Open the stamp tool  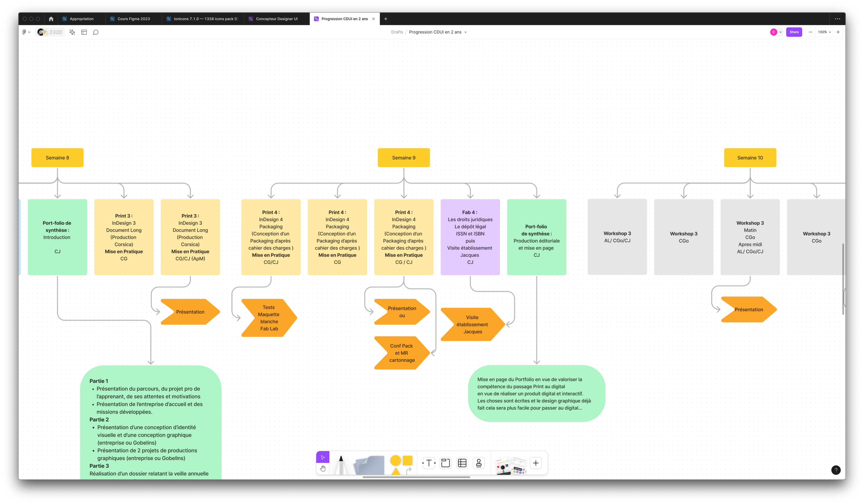479,463
